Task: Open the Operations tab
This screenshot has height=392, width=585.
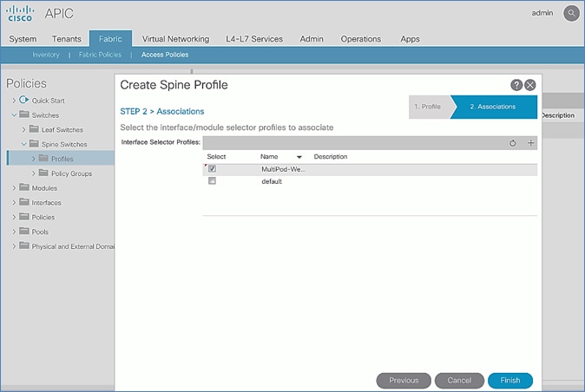Action: click(x=361, y=39)
